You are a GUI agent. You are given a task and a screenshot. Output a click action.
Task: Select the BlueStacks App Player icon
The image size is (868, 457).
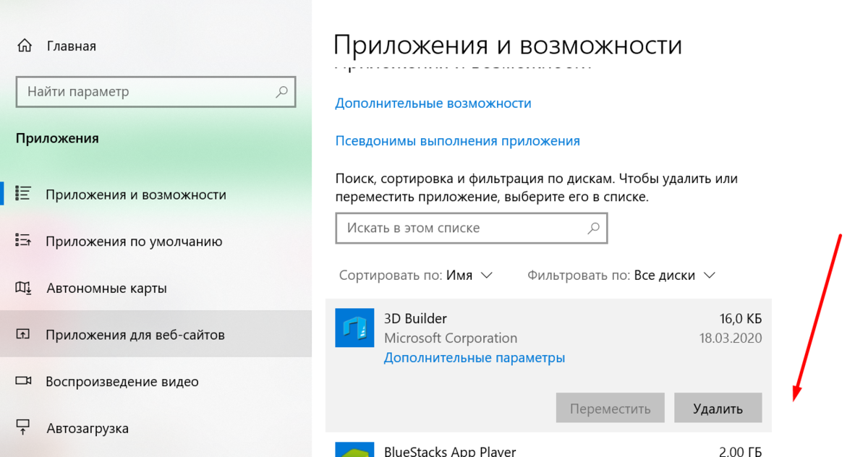354,450
